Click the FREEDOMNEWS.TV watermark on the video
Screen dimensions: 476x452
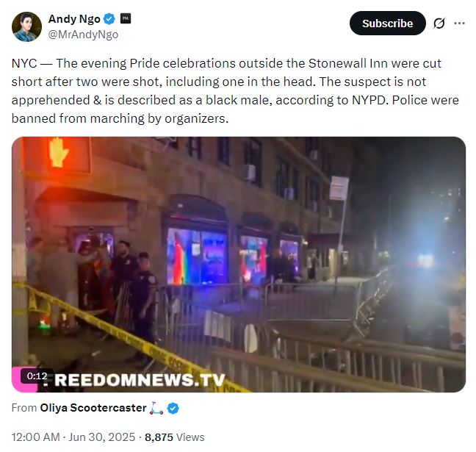(x=135, y=380)
